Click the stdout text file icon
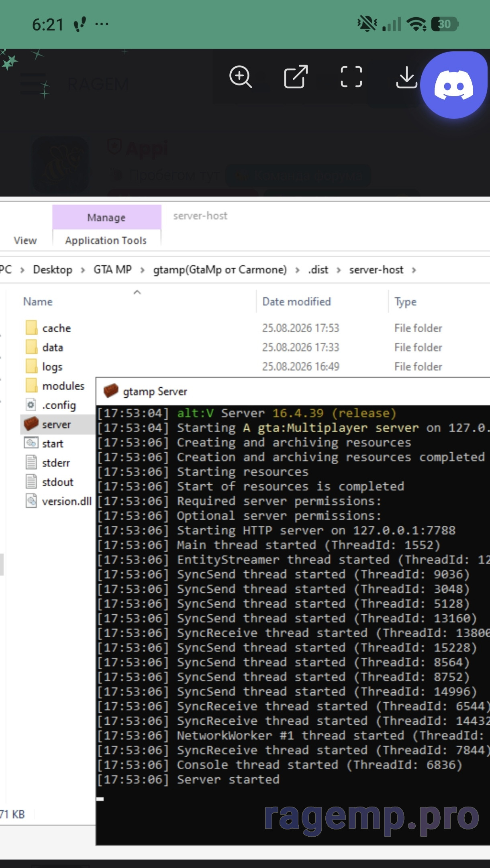 pos(31,482)
